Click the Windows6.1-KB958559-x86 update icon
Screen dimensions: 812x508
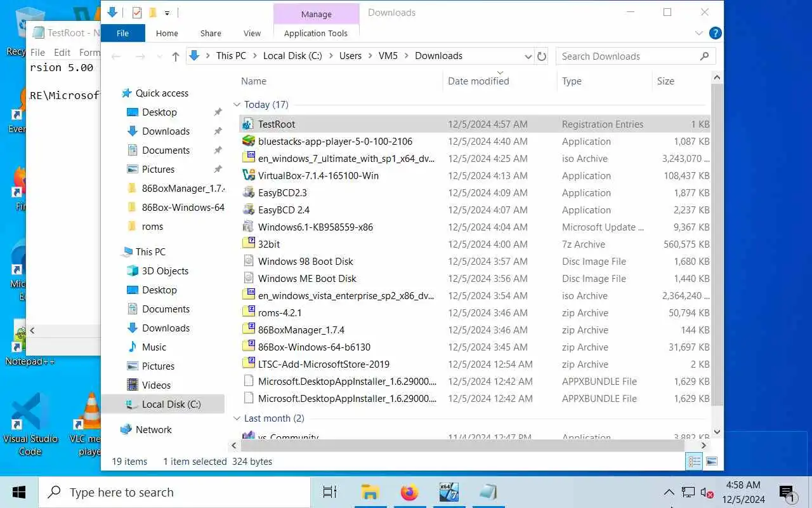(248, 227)
